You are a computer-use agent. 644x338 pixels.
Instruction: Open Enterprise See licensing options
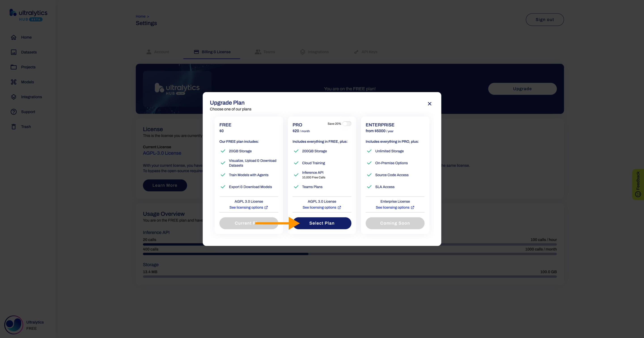pos(395,207)
